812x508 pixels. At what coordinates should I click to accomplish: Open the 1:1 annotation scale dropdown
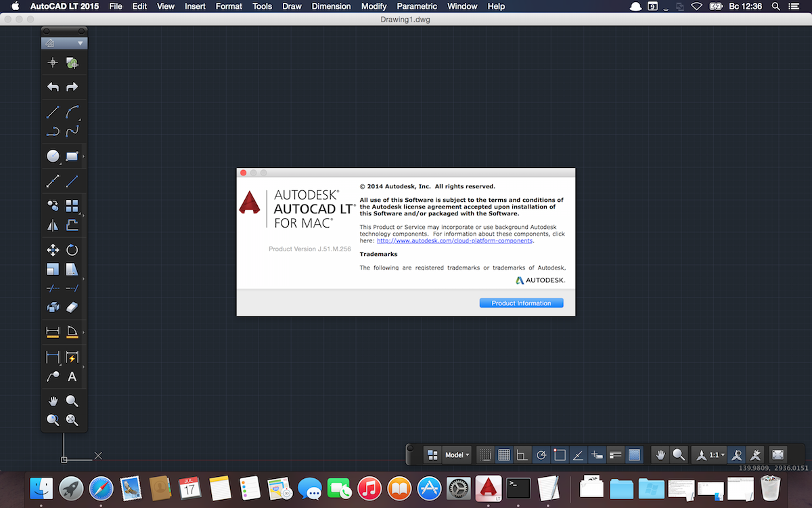click(710, 455)
